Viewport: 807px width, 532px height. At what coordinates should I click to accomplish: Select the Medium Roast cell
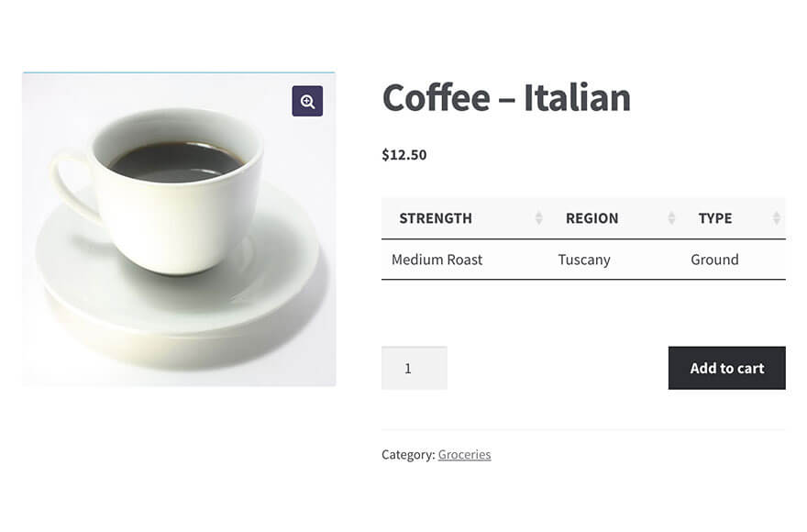click(437, 260)
